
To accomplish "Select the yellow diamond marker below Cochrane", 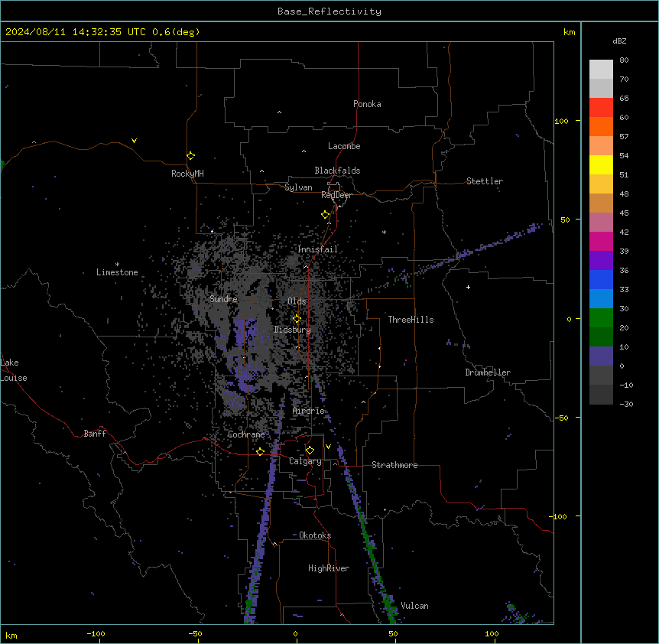I will [261, 451].
